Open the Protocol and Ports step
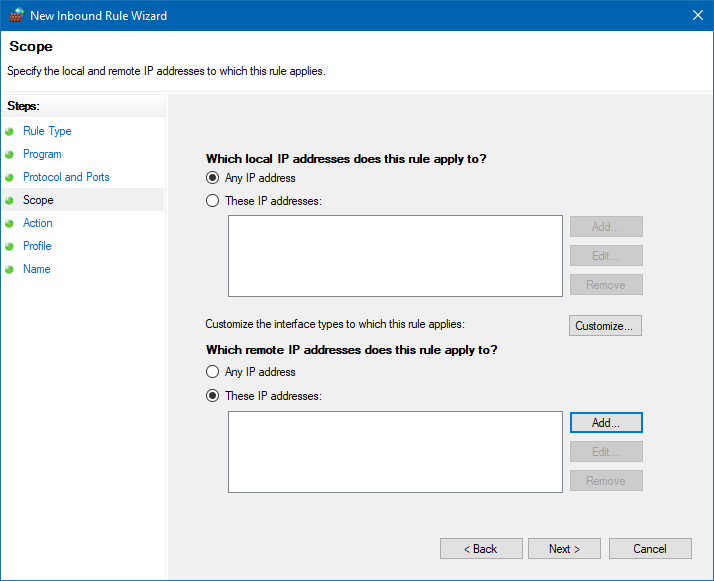 pos(66,177)
